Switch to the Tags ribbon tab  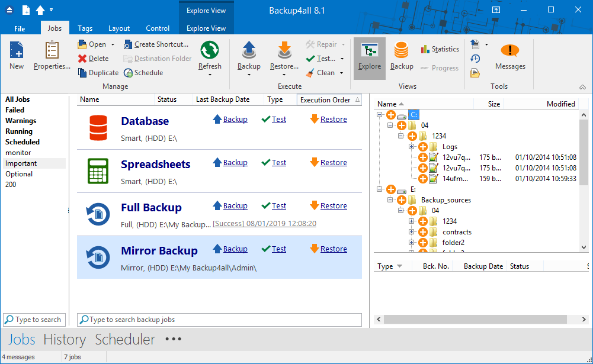click(x=85, y=28)
